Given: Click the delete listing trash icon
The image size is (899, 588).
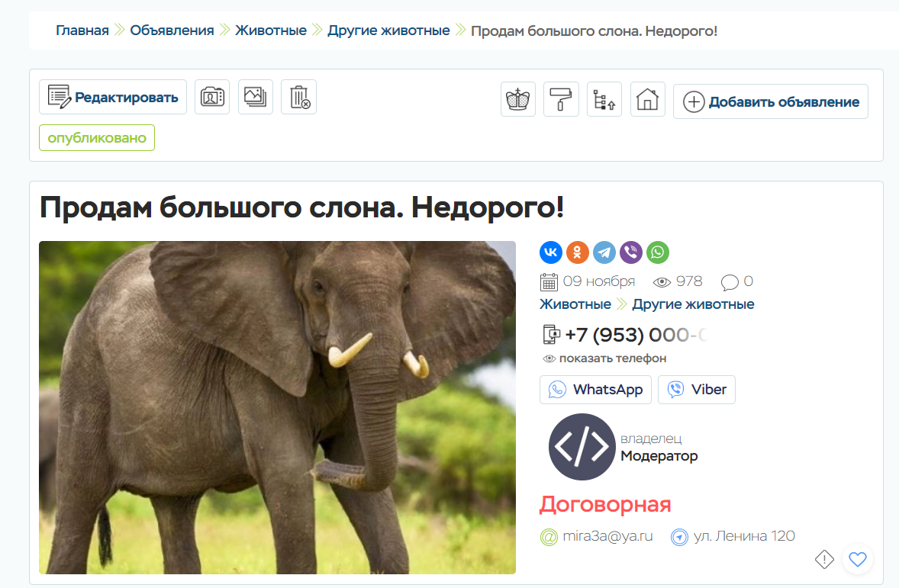Looking at the screenshot, I should point(298,97).
